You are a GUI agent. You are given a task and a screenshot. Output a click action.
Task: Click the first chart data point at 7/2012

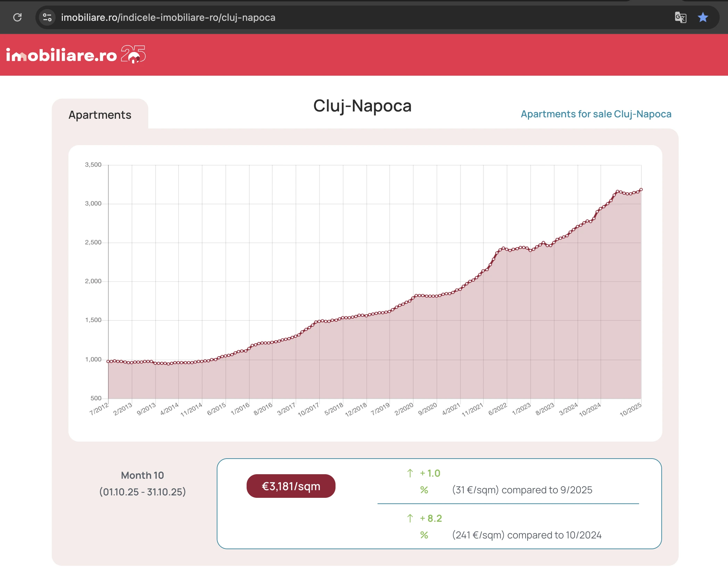(x=108, y=361)
